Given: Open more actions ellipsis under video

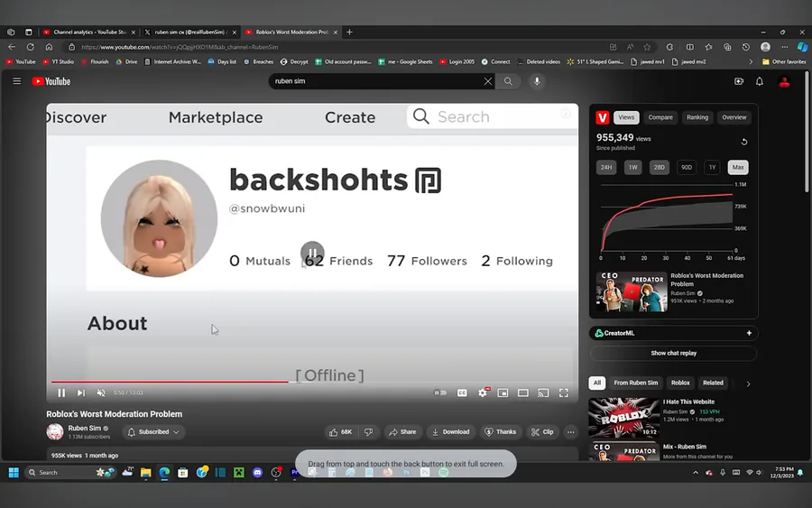Looking at the screenshot, I should coord(571,432).
